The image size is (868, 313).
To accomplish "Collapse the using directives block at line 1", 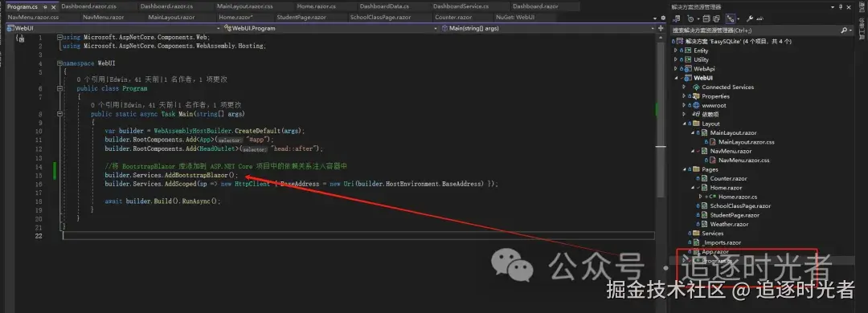I will (x=60, y=37).
